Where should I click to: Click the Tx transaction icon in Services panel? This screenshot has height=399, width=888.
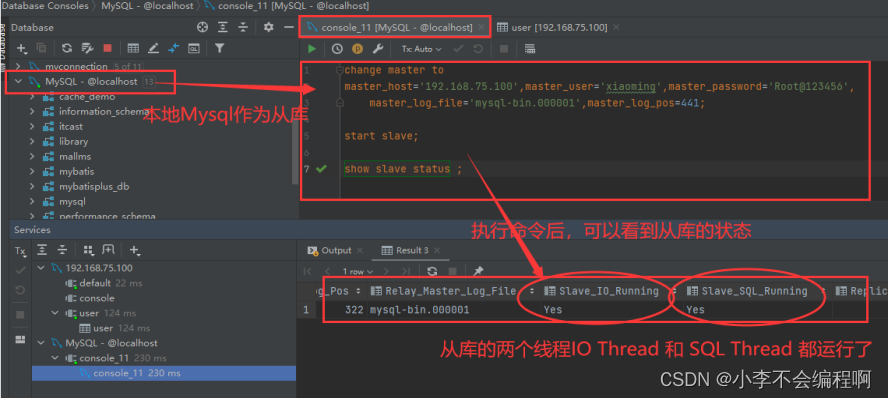click(x=20, y=250)
